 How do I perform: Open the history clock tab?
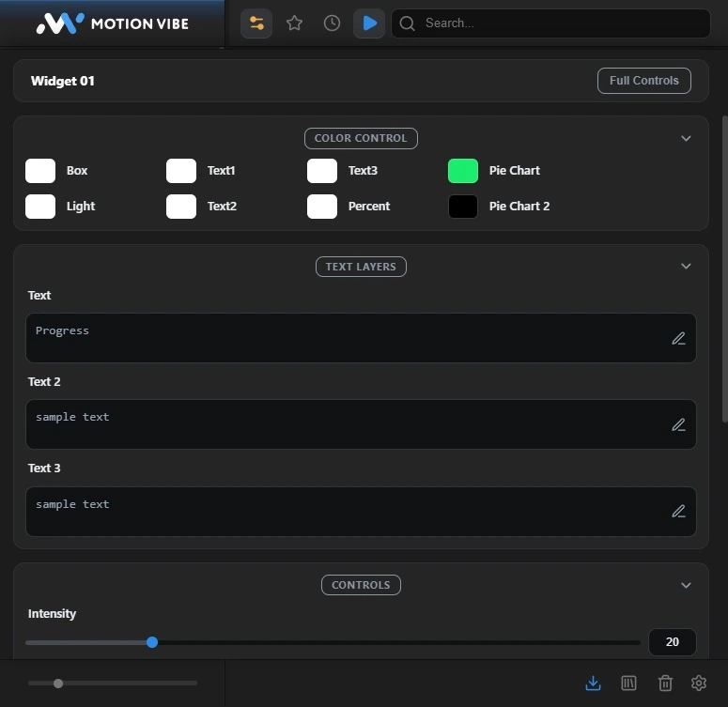332,23
